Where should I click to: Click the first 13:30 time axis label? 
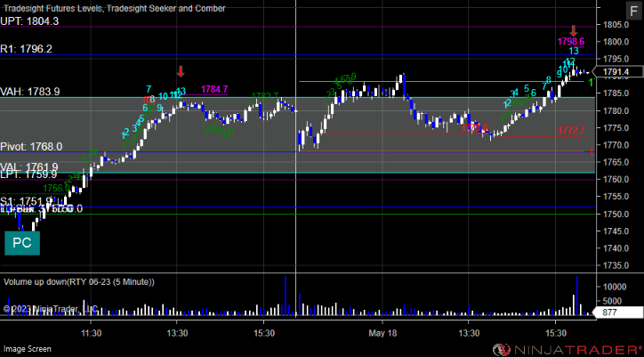click(177, 333)
